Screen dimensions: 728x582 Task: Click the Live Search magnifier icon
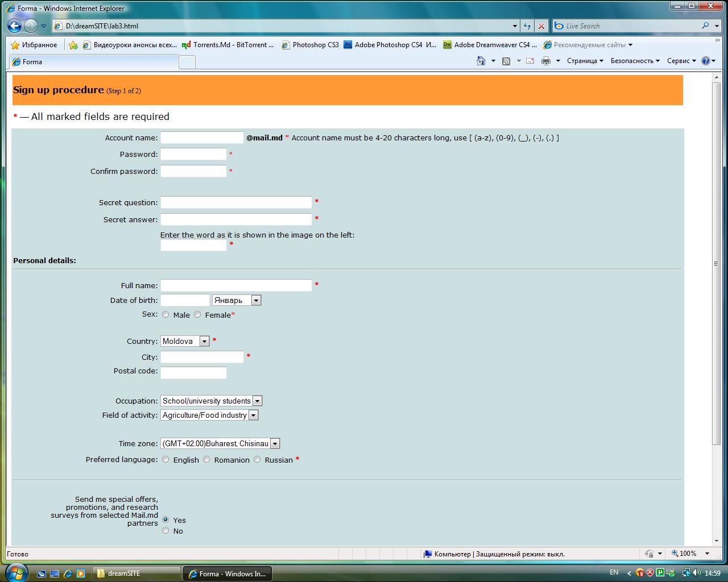(706, 26)
